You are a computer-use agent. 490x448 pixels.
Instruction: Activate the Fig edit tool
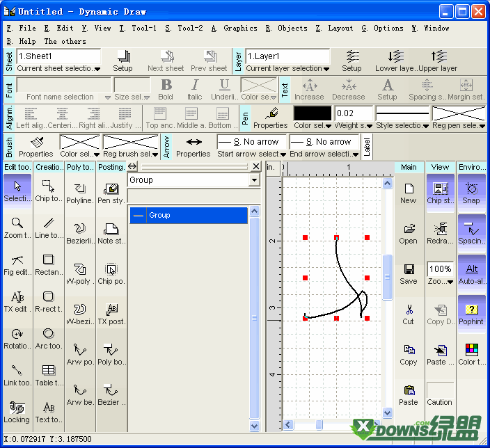(17, 265)
